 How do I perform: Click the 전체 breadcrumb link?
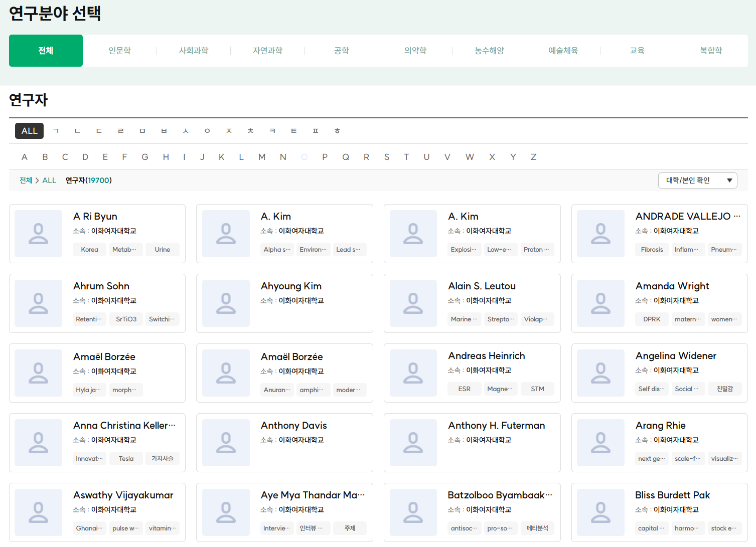coord(26,180)
